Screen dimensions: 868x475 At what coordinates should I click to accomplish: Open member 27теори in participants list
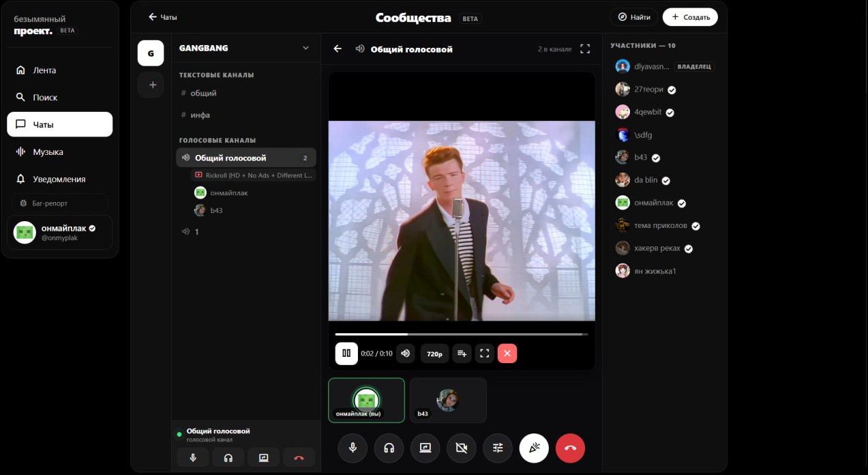click(x=665, y=89)
